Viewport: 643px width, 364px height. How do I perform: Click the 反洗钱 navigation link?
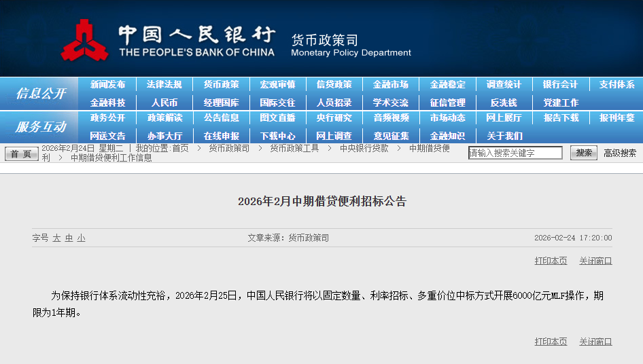(504, 103)
